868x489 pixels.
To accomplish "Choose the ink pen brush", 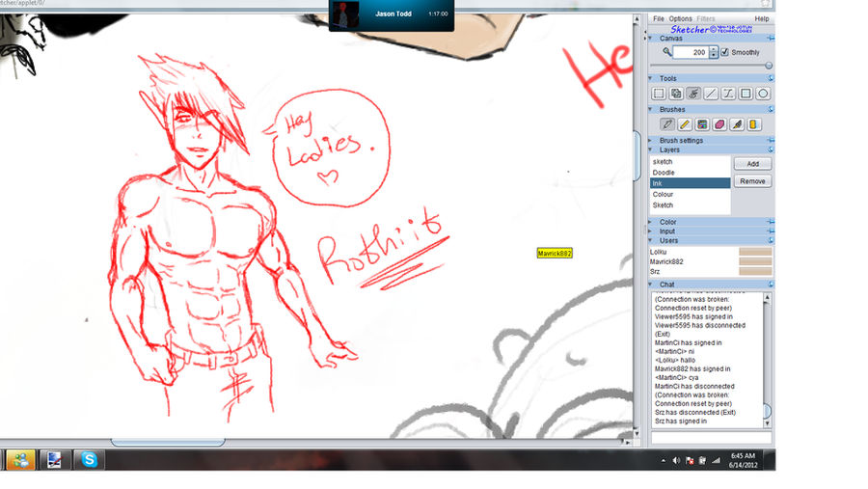I will click(667, 124).
